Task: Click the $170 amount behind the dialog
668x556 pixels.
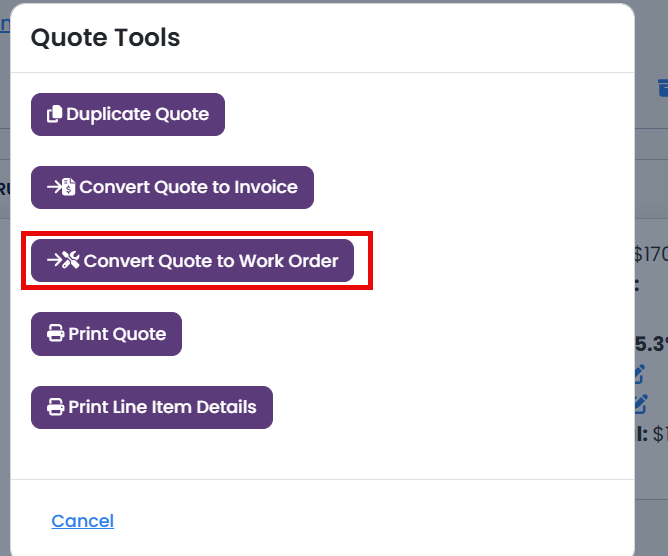Action: (651, 254)
